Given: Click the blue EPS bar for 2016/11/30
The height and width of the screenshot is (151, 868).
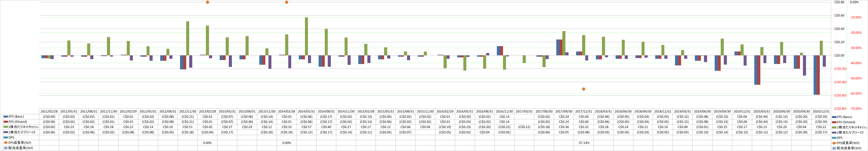Looking at the screenshot, I should [498, 51].
